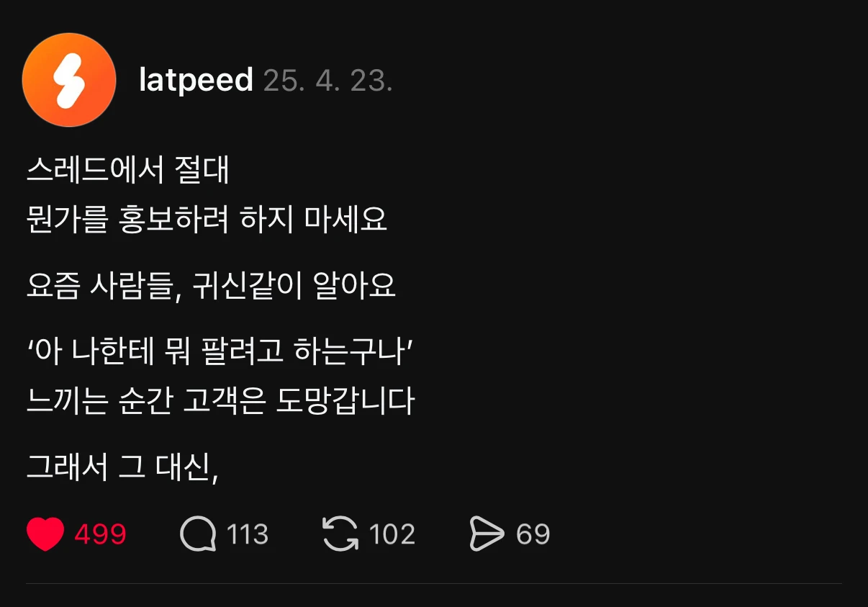868x607 pixels.
Task: Click the word "도망갑니다" in the post
Action: (345, 401)
